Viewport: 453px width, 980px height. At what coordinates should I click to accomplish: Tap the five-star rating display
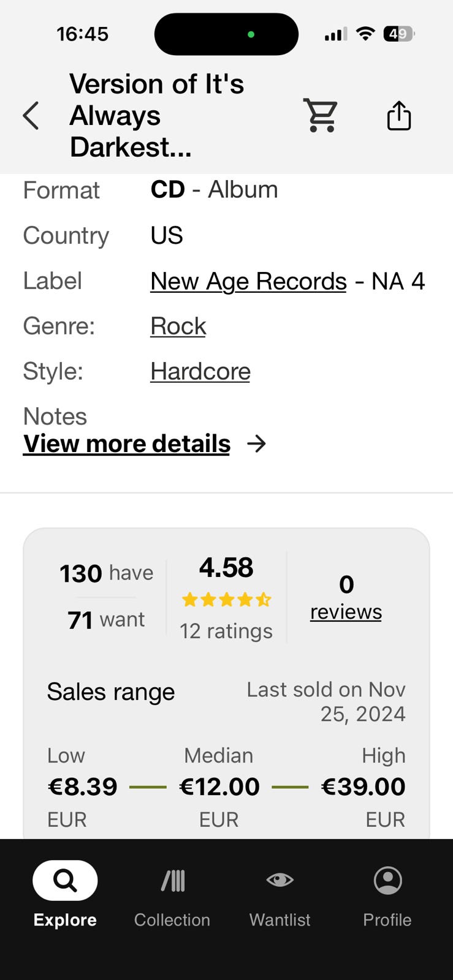(x=226, y=600)
